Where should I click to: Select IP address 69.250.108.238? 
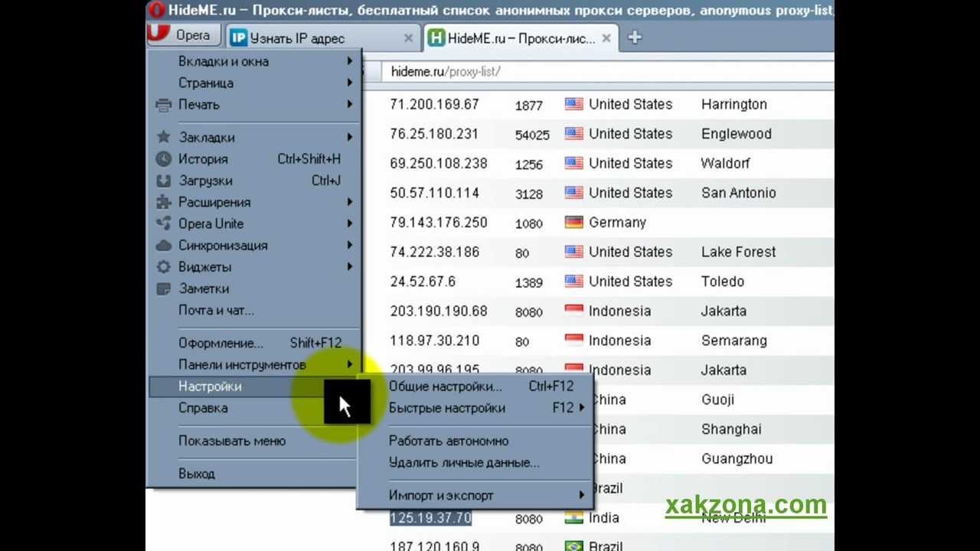(x=439, y=164)
